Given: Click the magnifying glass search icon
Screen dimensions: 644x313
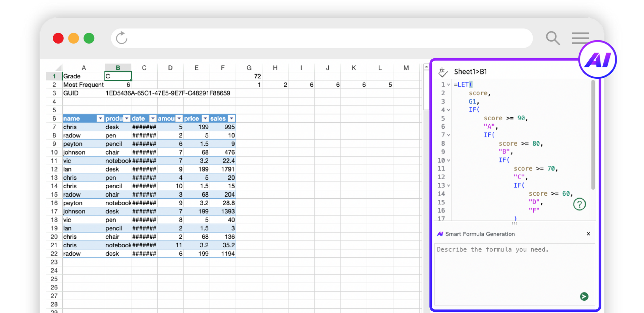Looking at the screenshot, I should [x=552, y=38].
